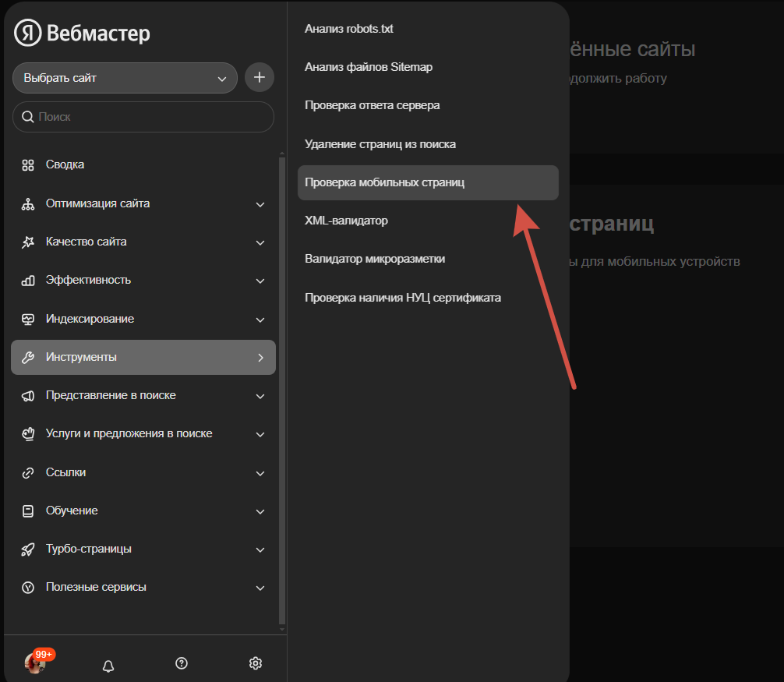This screenshot has height=682, width=784.
Task: Expand the Индексирование chevron
Action: pyautogui.click(x=260, y=320)
